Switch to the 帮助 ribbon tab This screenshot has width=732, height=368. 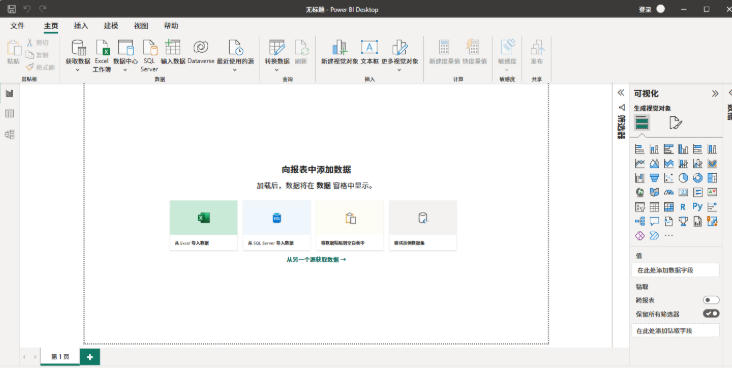pos(171,26)
